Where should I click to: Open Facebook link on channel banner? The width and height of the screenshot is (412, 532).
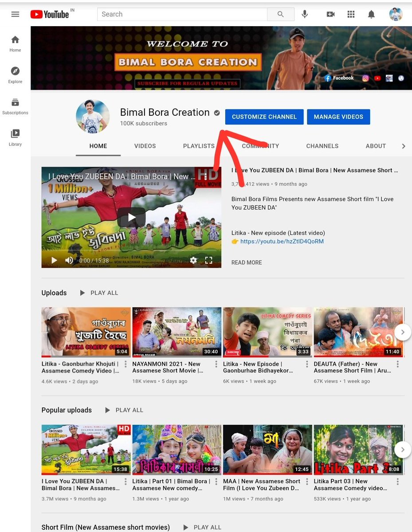point(339,78)
